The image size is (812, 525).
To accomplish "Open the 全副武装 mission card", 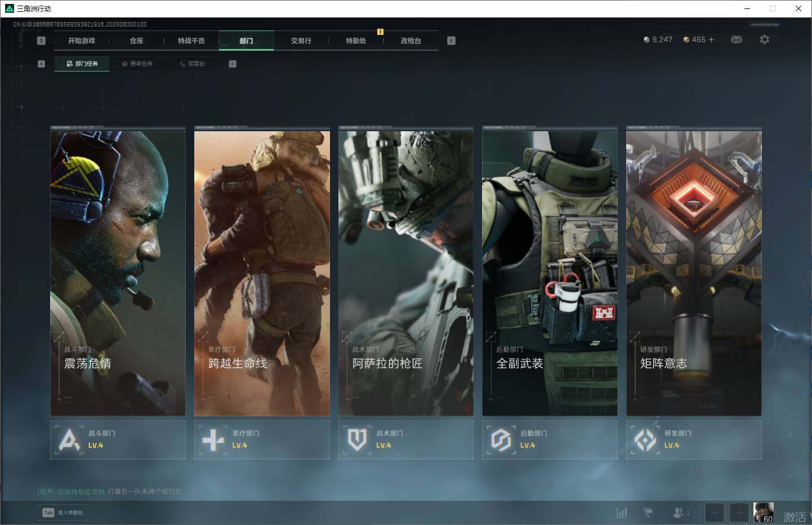I will [x=550, y=272].
